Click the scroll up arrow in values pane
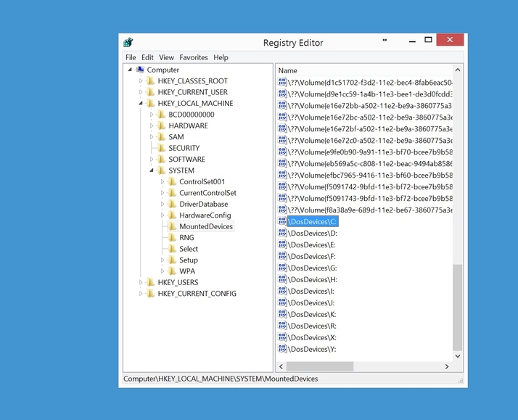 [458, 70]
